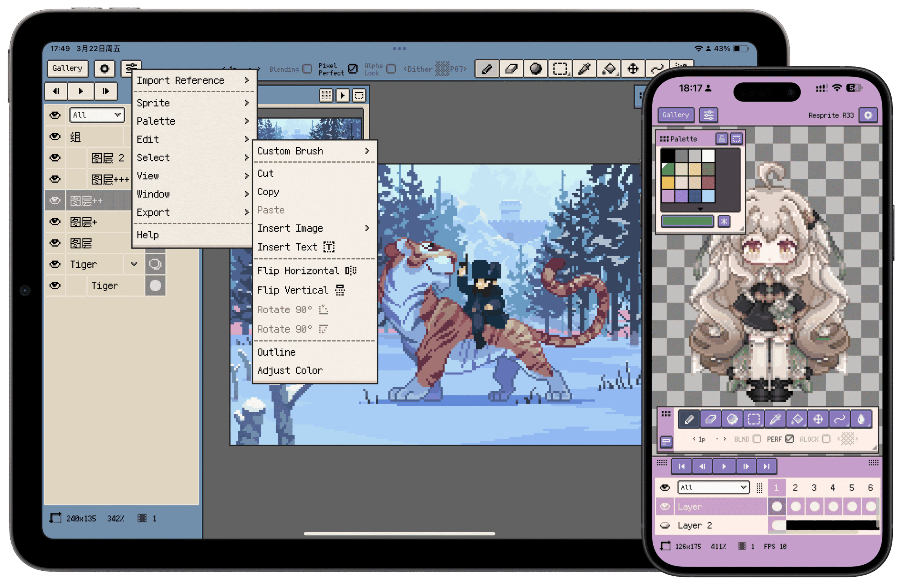Tap the Gallery button on the iPad

tap(67, 69)
